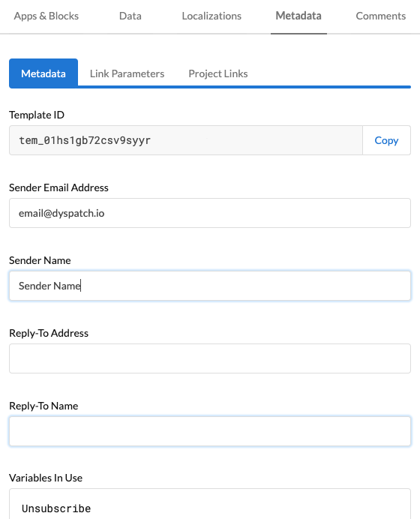
Task: Open the Project Links sub-tab
Action: [218, 73]
